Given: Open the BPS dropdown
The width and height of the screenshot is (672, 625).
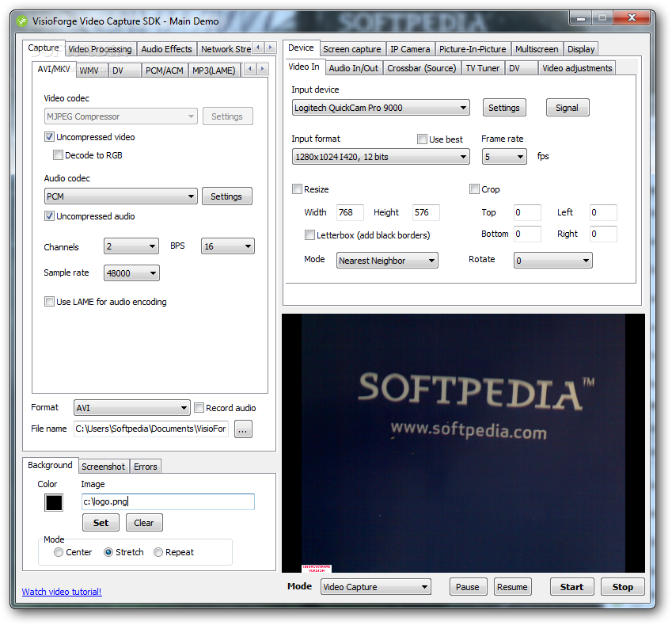Looking at the screenshot, I should 228,246.
